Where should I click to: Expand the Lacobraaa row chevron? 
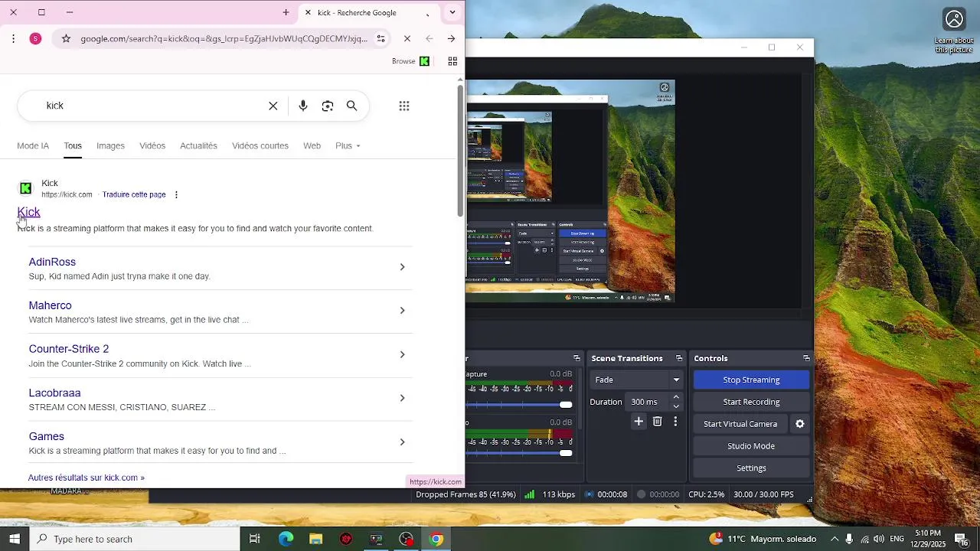click(x=402, y=398)
